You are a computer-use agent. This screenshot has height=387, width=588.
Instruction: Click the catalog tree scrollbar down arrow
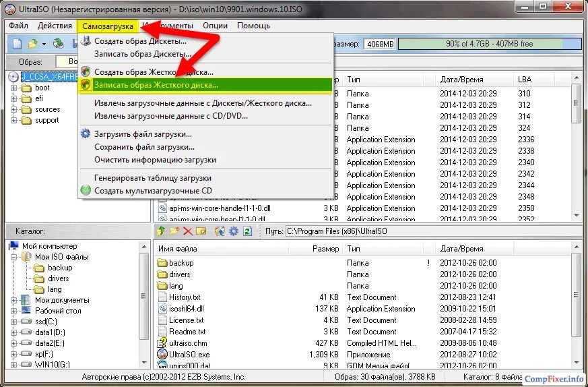pos(144,362)
